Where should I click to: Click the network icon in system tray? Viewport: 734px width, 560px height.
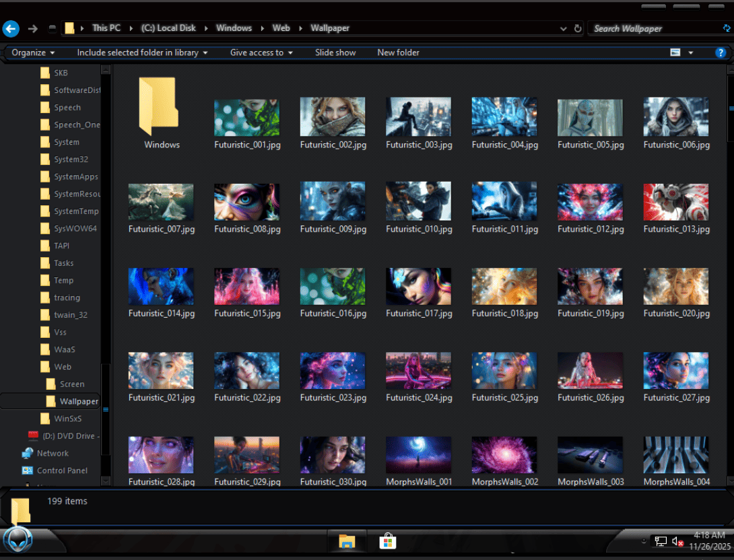click(661, 541)
